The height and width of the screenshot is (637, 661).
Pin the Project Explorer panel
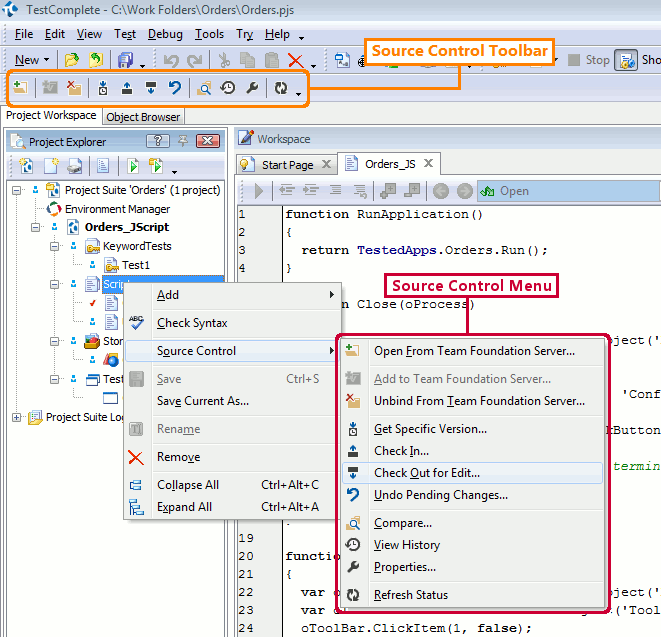tap(183, 141)
